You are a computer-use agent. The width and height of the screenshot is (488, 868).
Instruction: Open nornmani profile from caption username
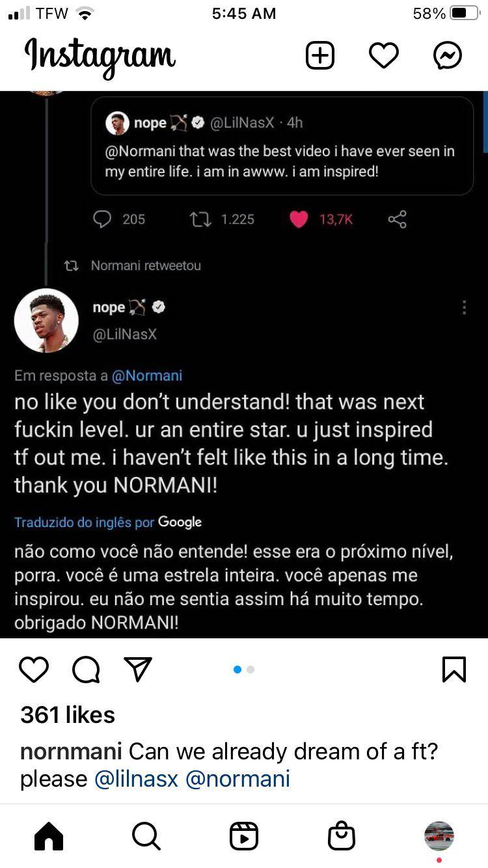click(71, 752)
